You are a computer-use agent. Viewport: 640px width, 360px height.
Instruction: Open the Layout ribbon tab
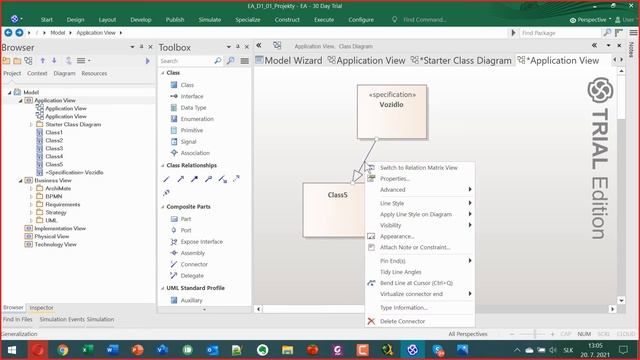coord(107,20)
